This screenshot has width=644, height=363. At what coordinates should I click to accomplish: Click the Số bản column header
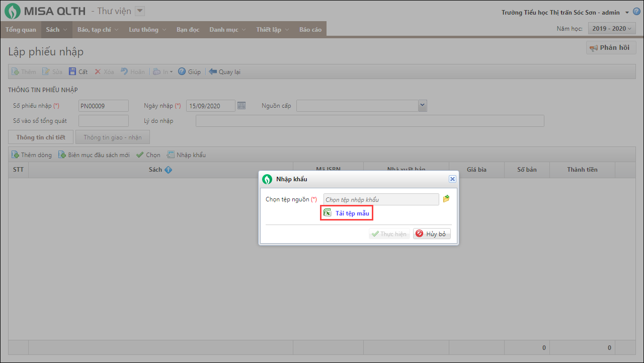(527, 170)
